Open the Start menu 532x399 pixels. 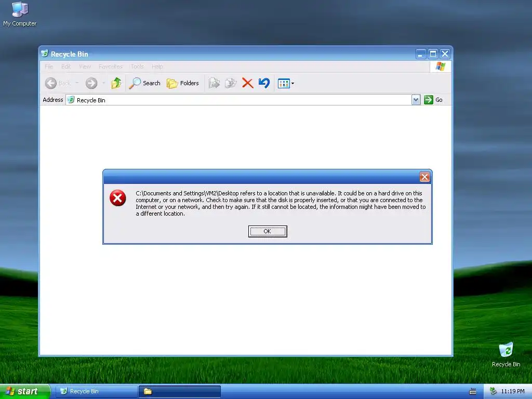(x=24, y=391)
